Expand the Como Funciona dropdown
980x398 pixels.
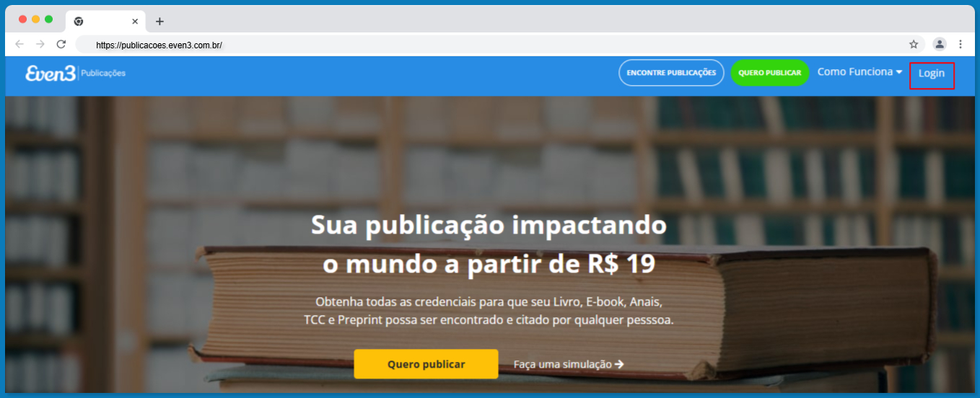tap(859, 72)
